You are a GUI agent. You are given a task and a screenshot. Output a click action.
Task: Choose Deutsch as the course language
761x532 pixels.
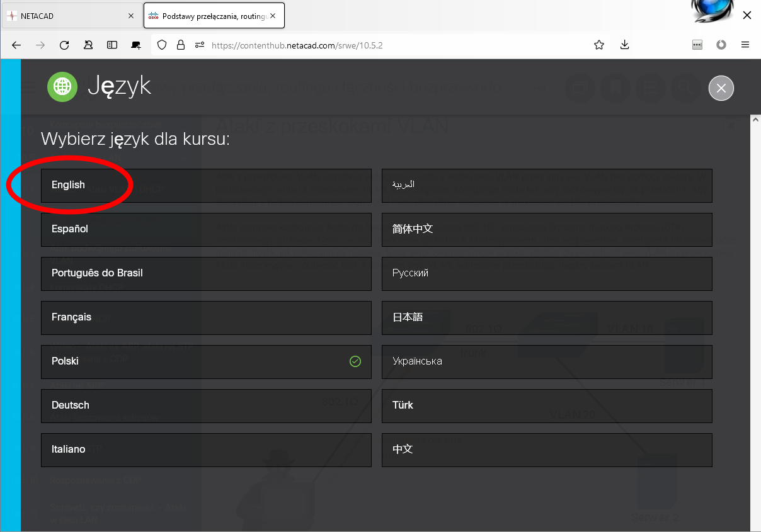coord(206,405)
